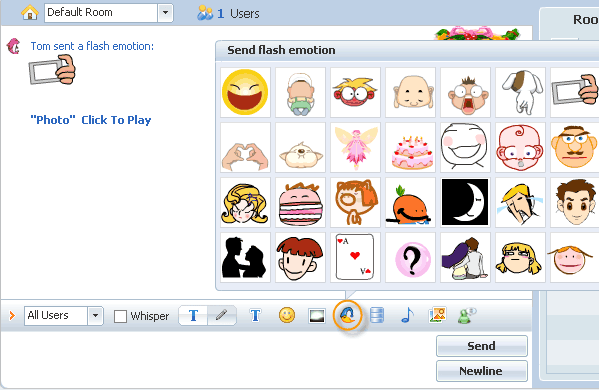The image size is (599, 390).
Task: Send the blonde curly-haired girl emotion
Action: click(x=245, y=202)
